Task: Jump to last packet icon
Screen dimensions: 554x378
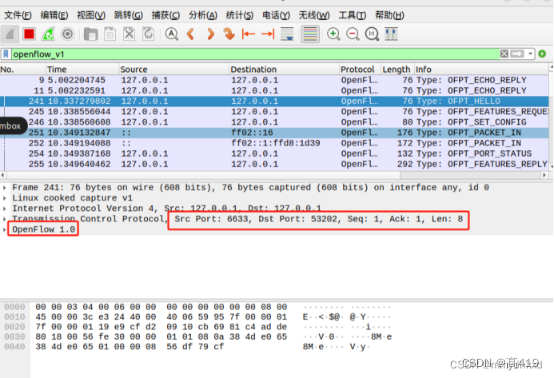Action: [268, 34]
